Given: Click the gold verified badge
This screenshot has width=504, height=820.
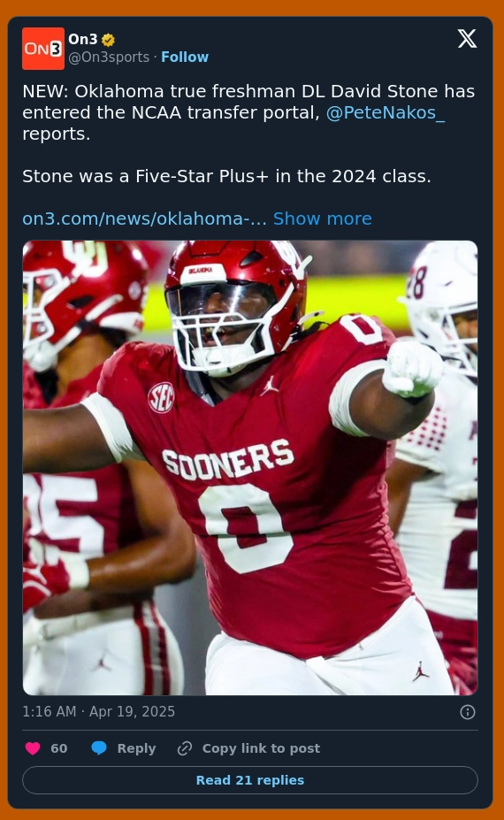Looking at the screenshot, I should tap(108, 40).
